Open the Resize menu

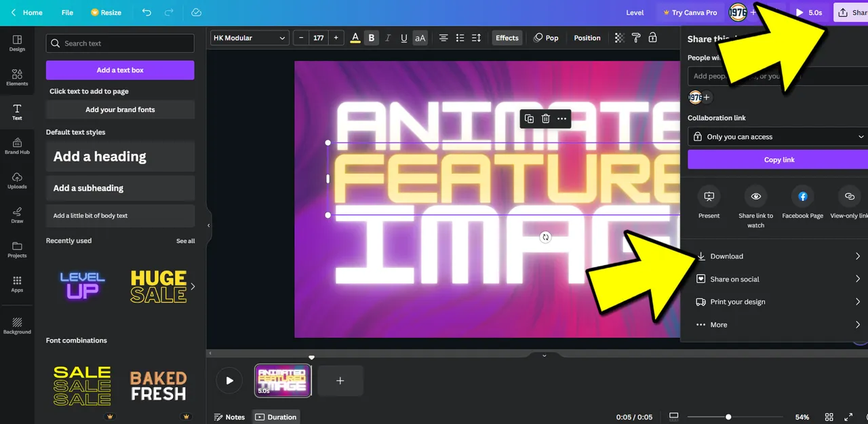(x=106, y=12)
